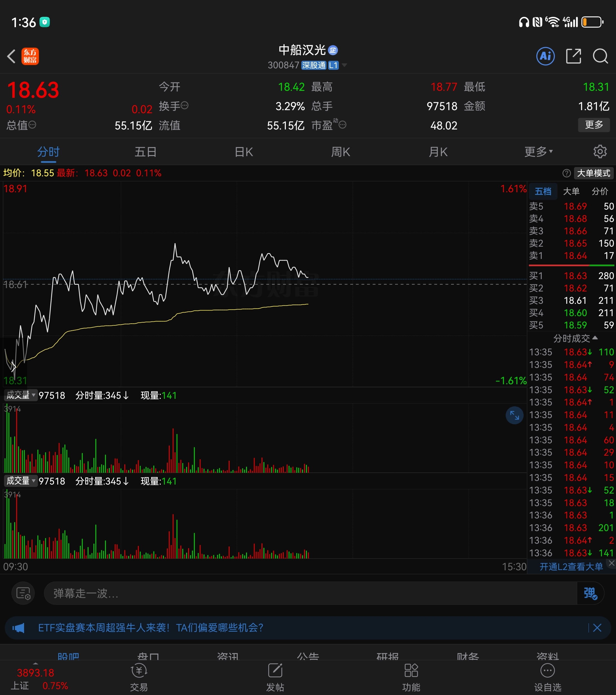The image size is (616, 695).
Task: Open 开通L2查看大单 link
Action: point(571,566)
